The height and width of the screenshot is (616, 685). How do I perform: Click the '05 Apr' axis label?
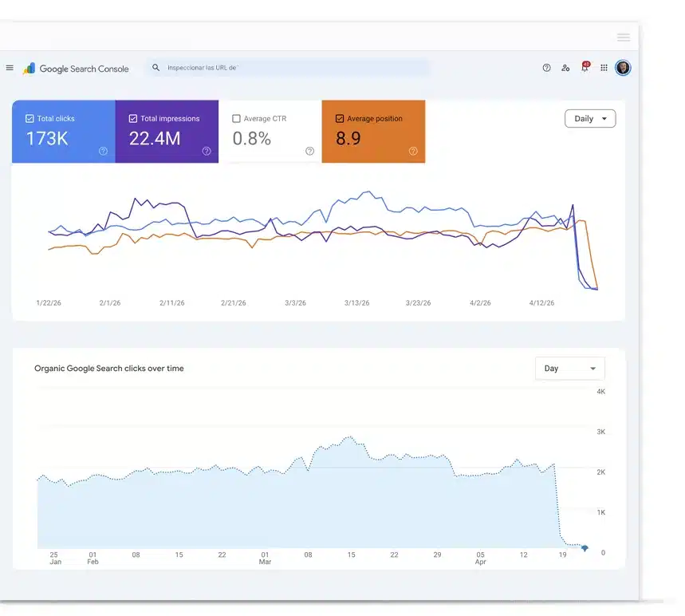pyautogui.click(x=481, y=559)
